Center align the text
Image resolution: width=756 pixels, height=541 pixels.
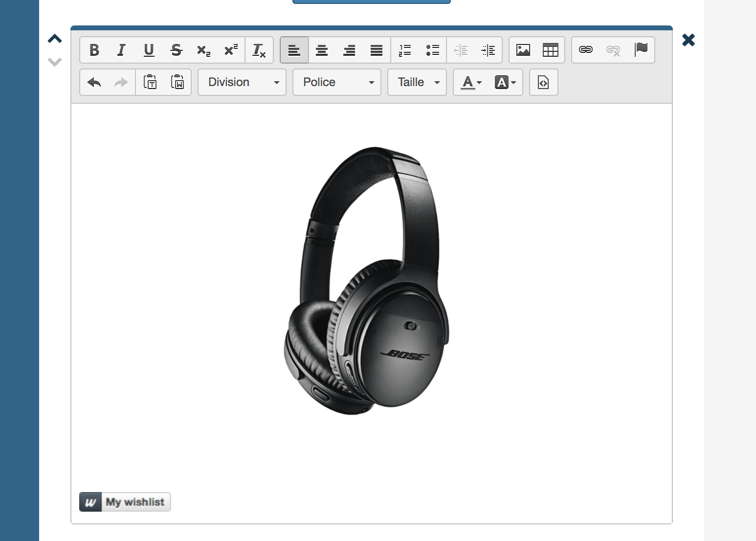[x=322, y=50]
